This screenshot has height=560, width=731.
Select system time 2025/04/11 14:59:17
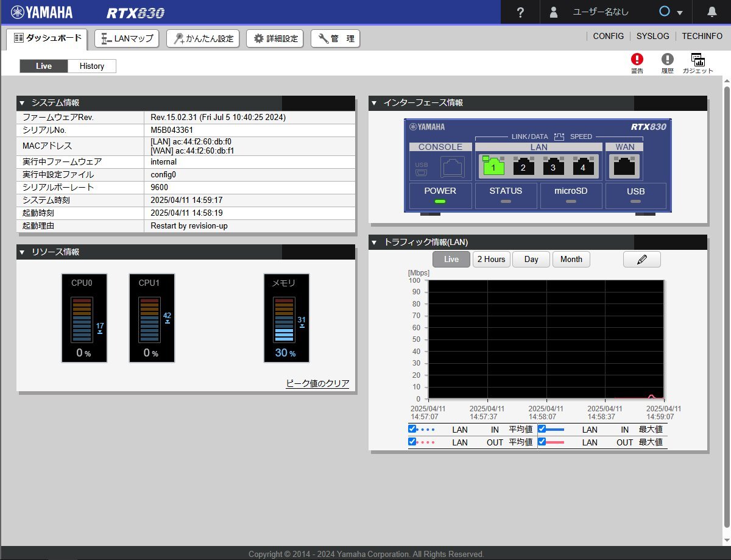pos(186,200)
